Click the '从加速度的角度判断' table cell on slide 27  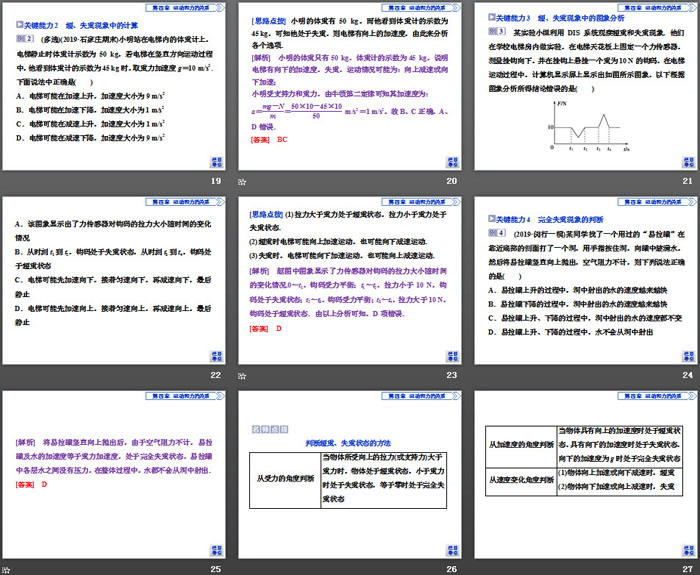point(521,445)
